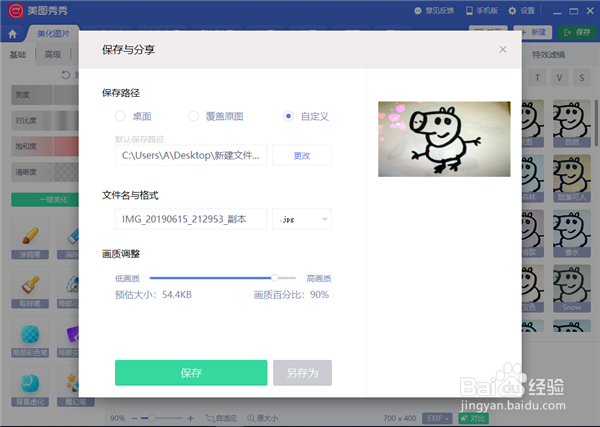Screen dimensions: 600x427
Task: Edit the file name IMG_20190615_212953_副本
Action: pos(191,219)
